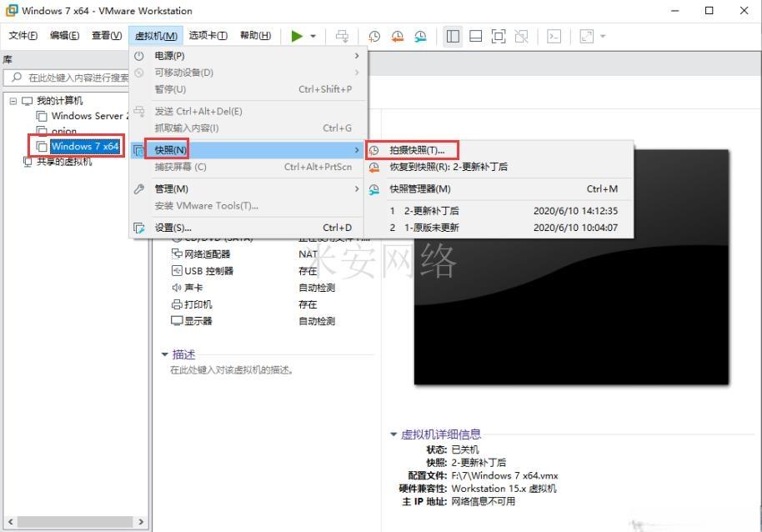
Task: Expand the 管理(M) submenu
Action: point(248,188)
